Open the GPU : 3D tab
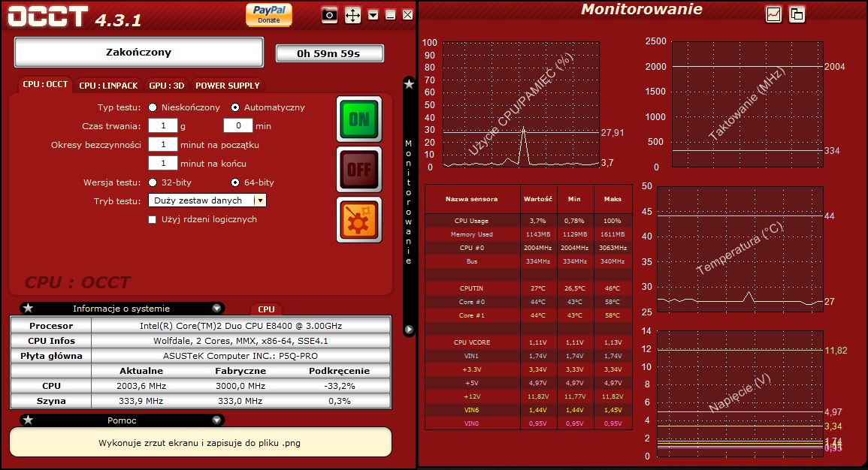Image resolution: width=868 pixels, height=470 pixels. pyautogui.click(x=167, y=86)
